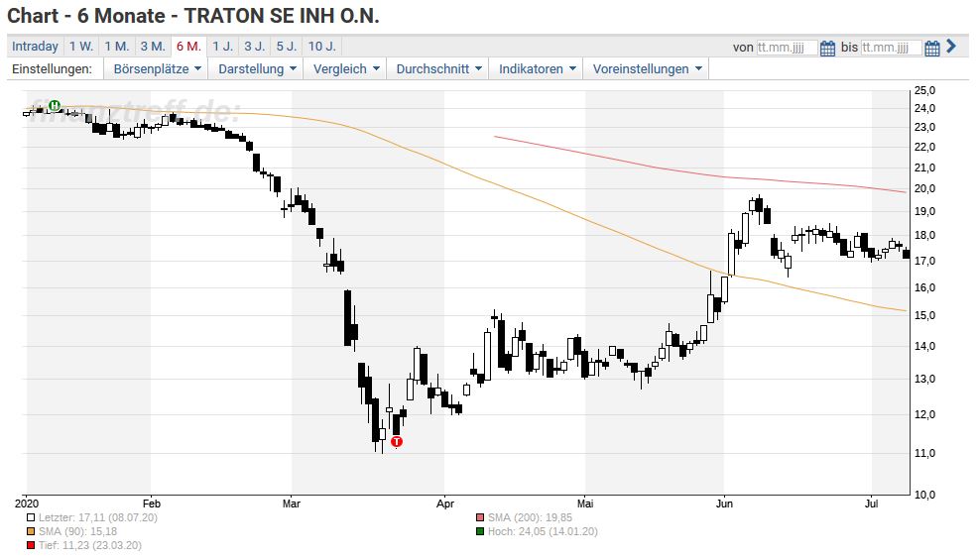Viewport: 978px width, 560px height.
Task: Click 'SMA (200): 19,85' legend text
Action: pyautogui.click(x=530, y=517)
